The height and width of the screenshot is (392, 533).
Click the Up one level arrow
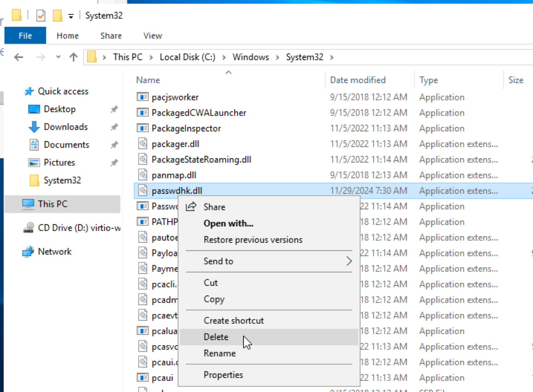[x=73, y=57]
